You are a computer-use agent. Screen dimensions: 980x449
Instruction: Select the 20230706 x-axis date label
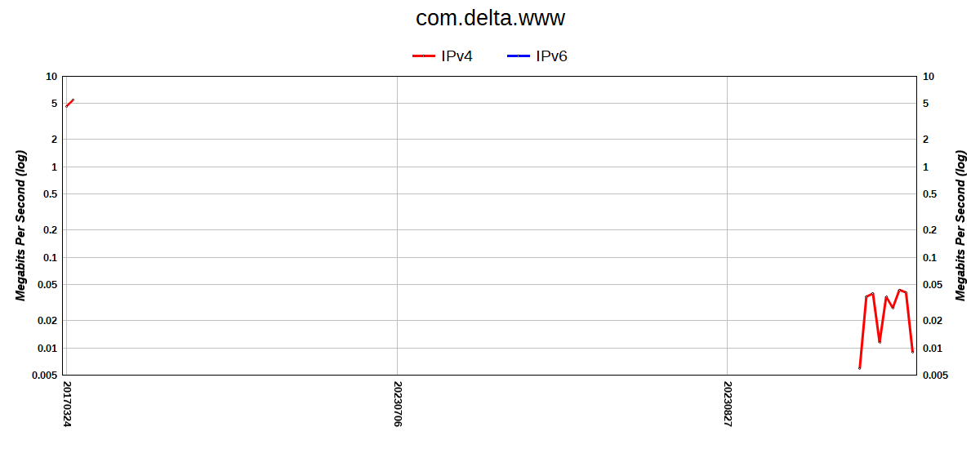[398, 403]
